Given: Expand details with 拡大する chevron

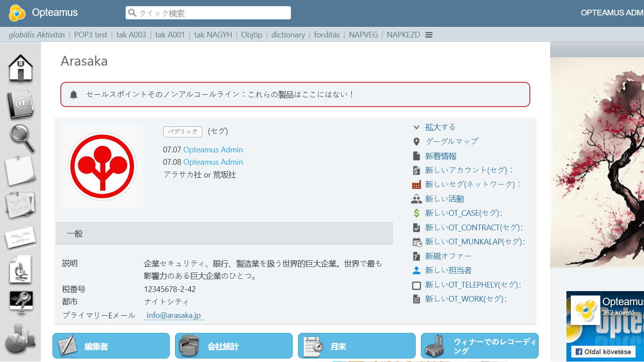Looking at the screenshot, I should pyautogui.click(x=416, y=127).
